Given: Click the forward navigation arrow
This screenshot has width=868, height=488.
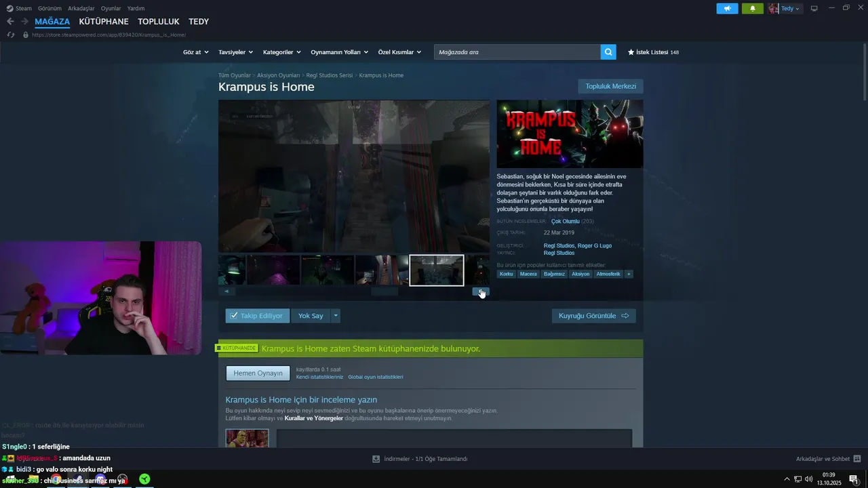Looking at the screenshot, I should tap(24, 22).
